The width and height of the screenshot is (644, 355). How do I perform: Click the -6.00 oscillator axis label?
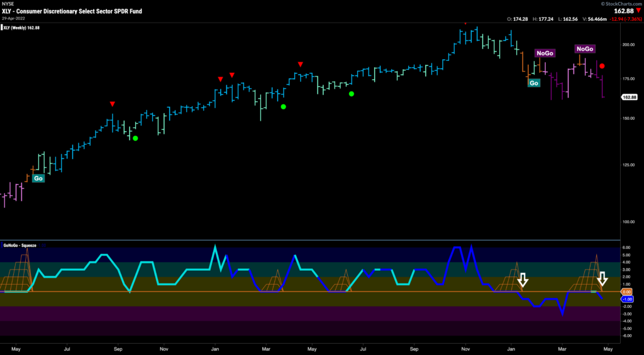pos(627,336)
